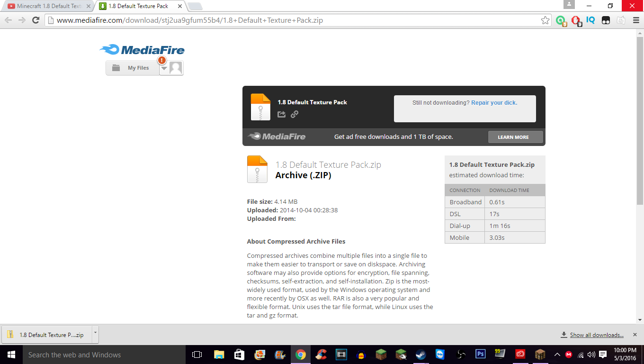Click the share icon under the file name
This screenshot has height=364, width=644.
pos(281,114)
